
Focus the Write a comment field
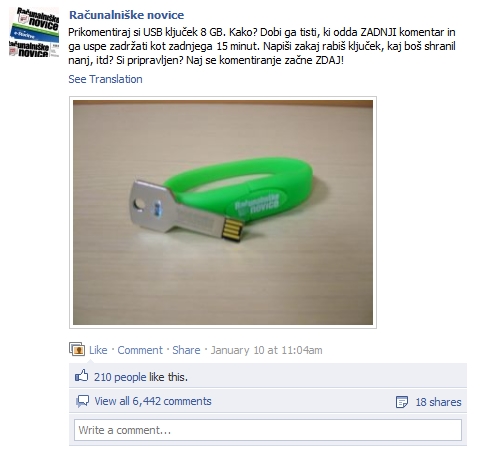point(268,430)
